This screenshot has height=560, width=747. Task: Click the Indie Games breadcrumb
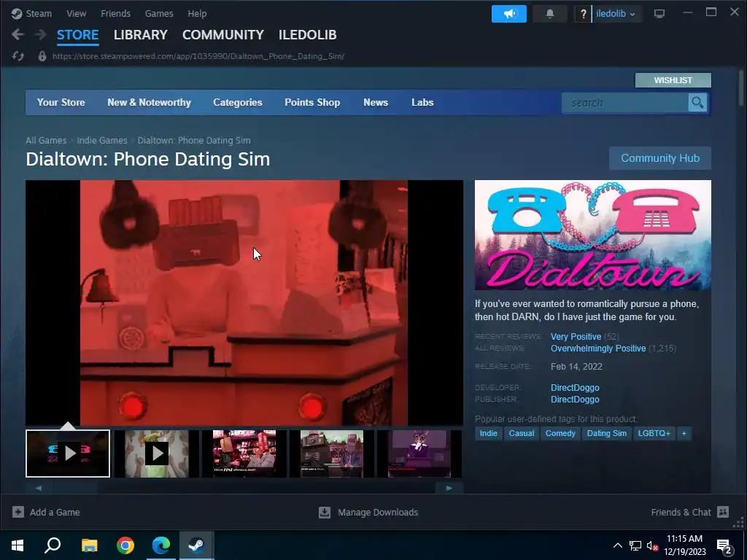102,141
